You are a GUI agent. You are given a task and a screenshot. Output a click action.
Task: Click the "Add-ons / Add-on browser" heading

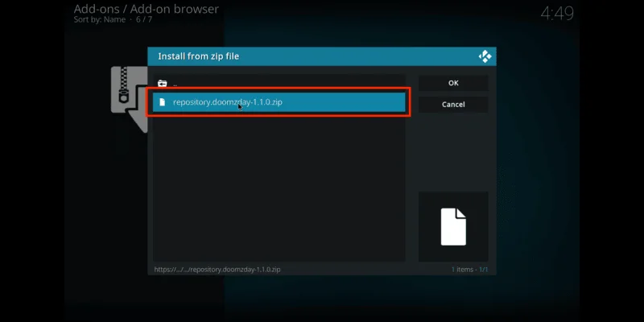[146, 9]
